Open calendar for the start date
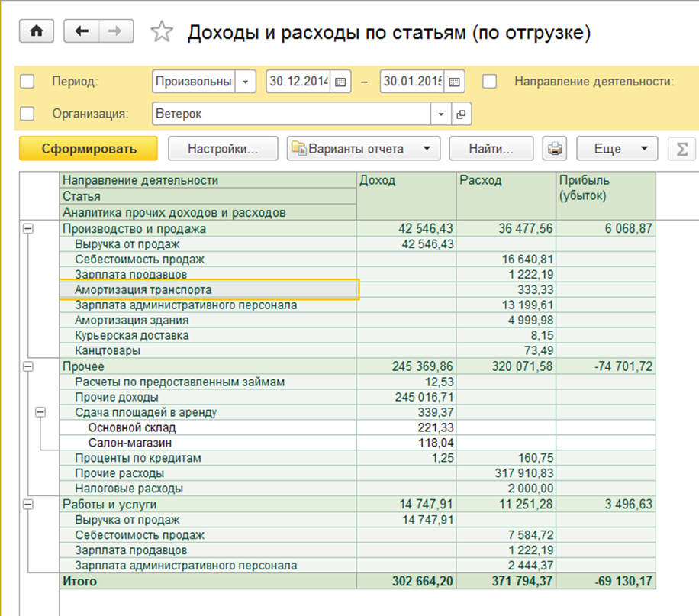The image size is (699, 616). [340, 81]
